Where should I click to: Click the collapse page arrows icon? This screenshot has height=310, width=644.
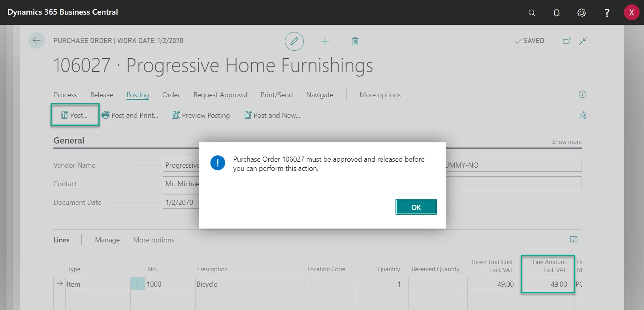(x=583, y=41)
